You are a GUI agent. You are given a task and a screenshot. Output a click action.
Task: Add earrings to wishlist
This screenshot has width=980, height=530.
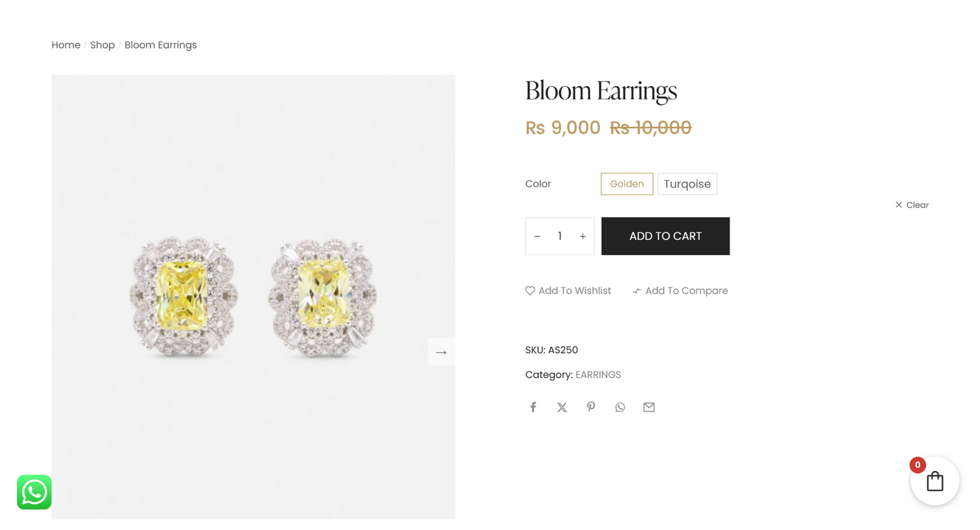point(568,290)
